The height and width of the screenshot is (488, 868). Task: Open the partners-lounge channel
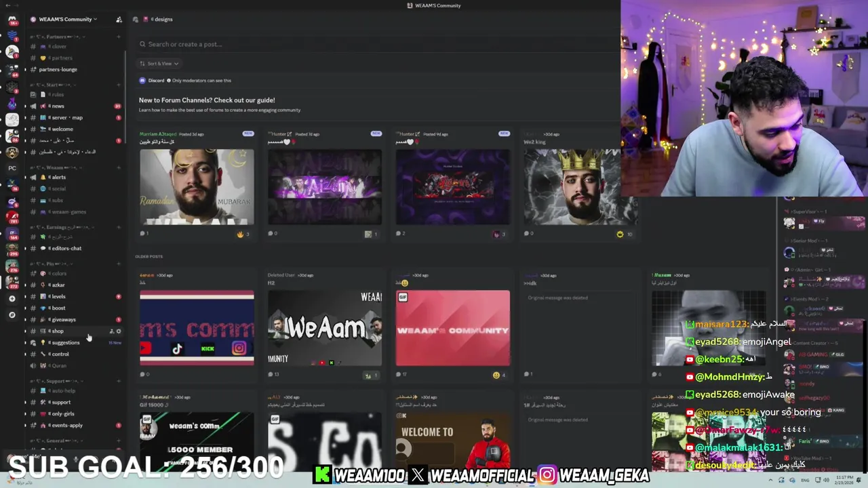point(75,69)
